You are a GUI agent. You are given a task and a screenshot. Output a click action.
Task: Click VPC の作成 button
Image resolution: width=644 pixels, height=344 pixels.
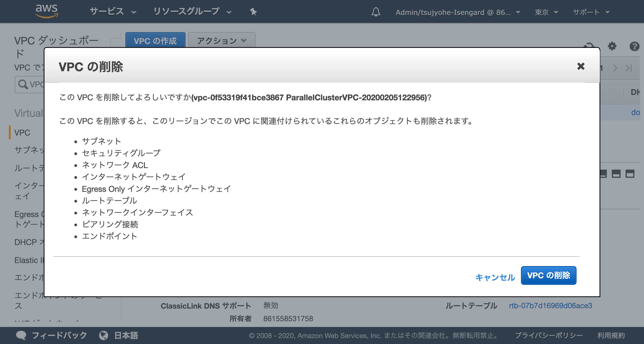click(x=155, y=40)
